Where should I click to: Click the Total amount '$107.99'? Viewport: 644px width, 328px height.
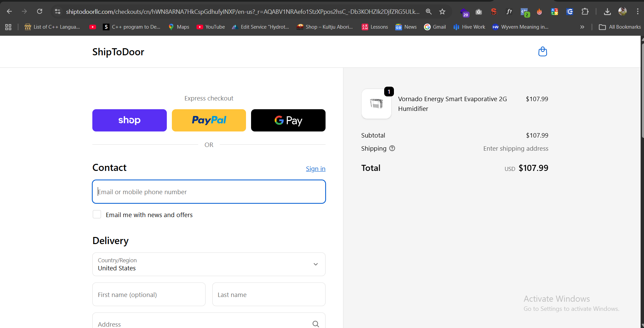tap(533, 168)
